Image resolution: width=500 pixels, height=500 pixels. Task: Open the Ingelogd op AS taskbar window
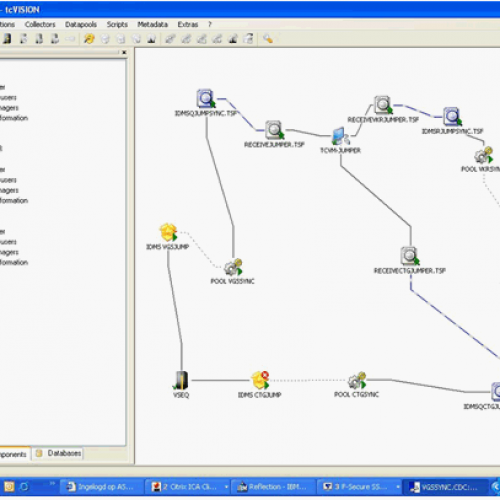[101, 487]
